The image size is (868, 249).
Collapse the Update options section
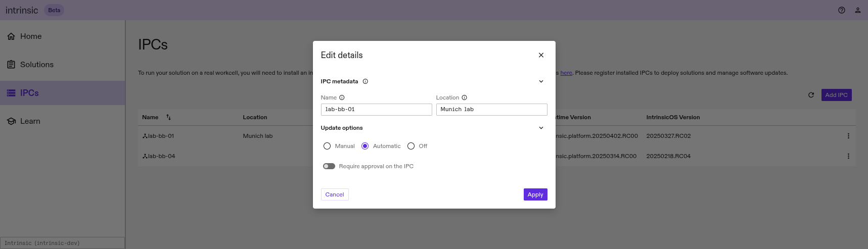[x=541, y=128]
